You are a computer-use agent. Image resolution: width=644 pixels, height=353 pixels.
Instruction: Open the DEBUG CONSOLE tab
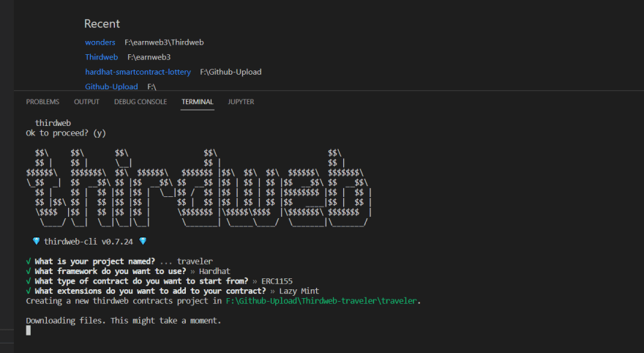[x=141, y=102]
